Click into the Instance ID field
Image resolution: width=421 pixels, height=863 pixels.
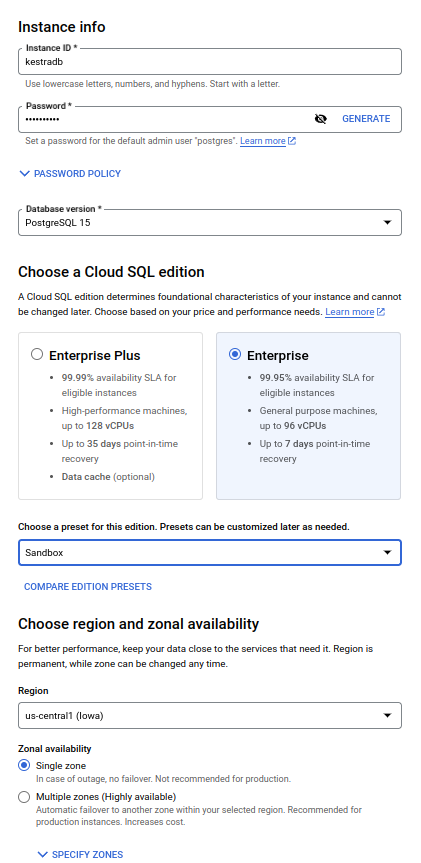pos(210,62)
